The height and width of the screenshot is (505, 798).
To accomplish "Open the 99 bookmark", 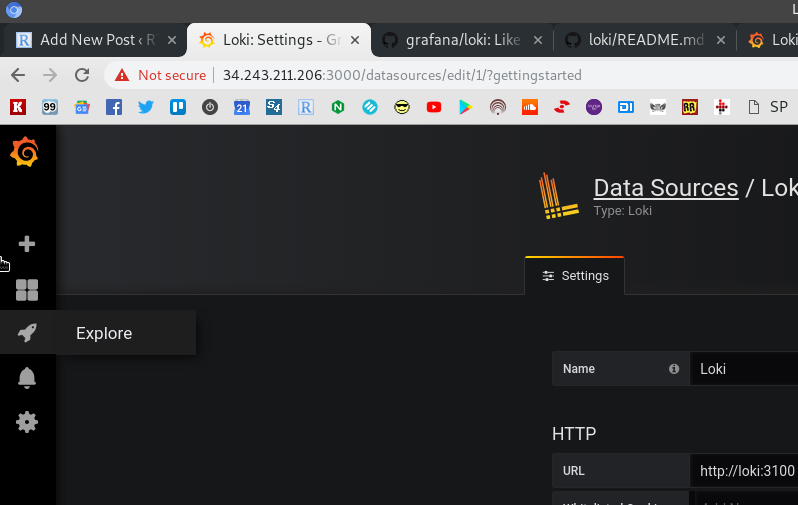I will point(50,107).
